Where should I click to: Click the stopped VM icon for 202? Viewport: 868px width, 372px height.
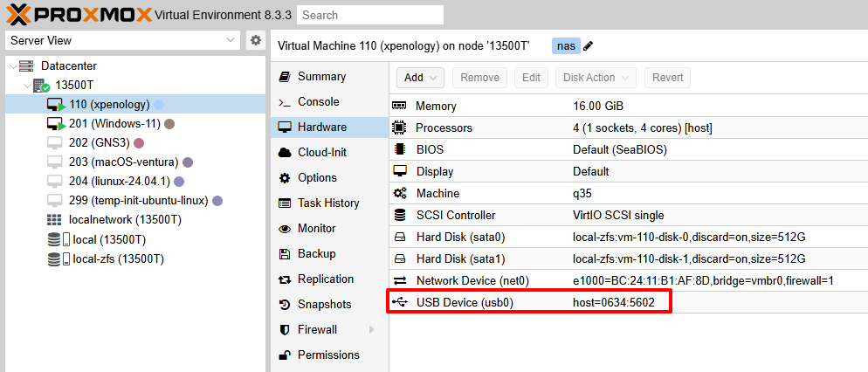tap(54, 143)
